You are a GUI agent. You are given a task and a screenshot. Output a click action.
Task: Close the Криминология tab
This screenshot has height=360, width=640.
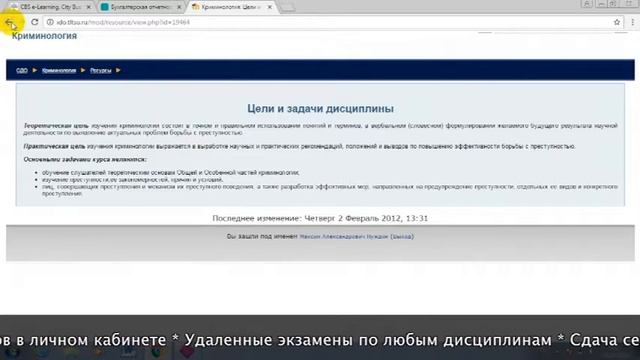(269, 7)
